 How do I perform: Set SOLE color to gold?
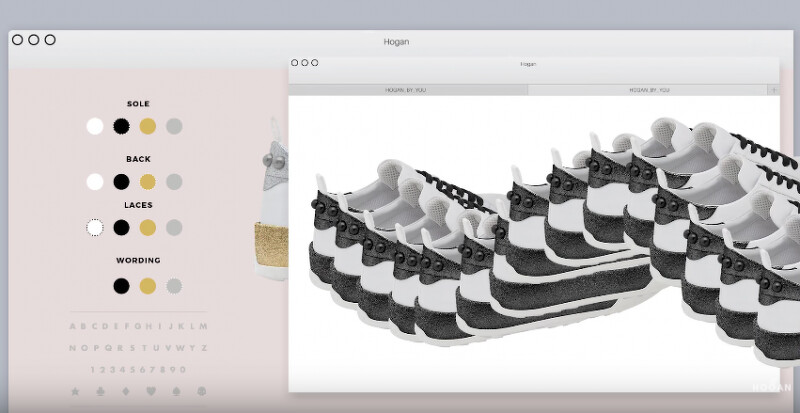click(148, 126)
